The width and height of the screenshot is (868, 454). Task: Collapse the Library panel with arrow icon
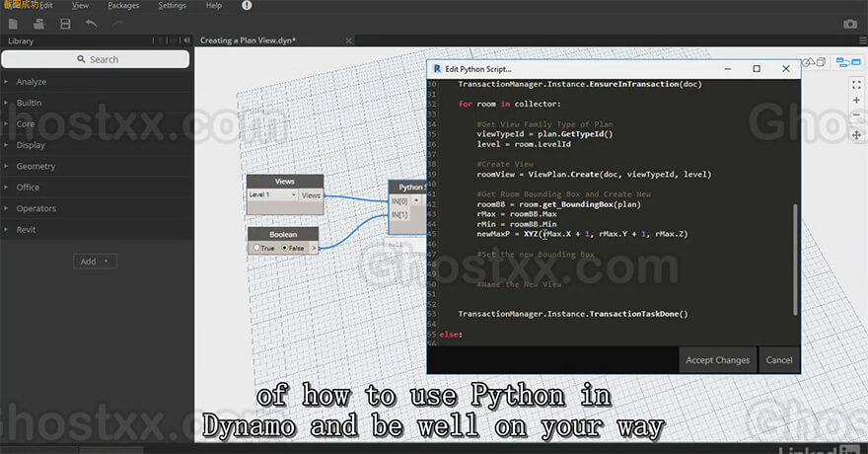click(186, 40)
